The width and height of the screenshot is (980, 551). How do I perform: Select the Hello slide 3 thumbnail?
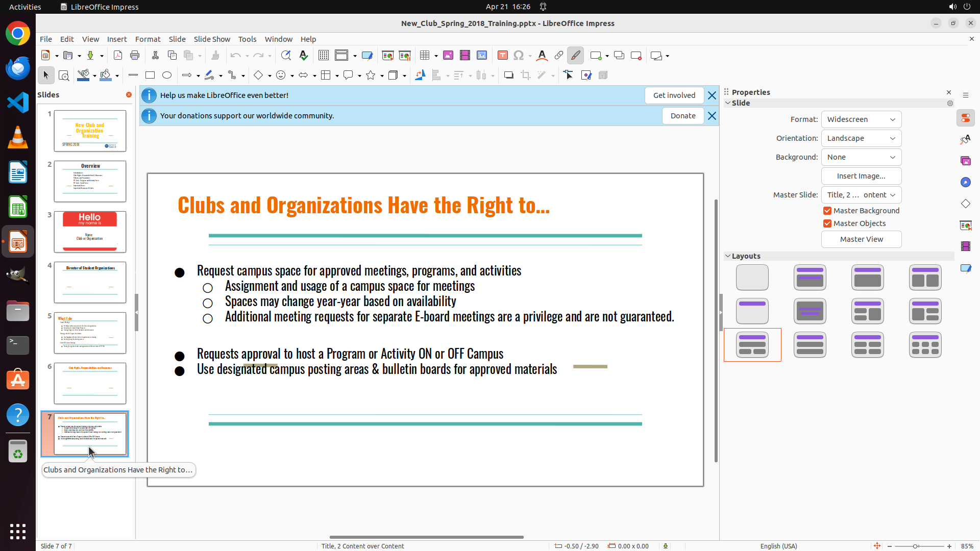point(90,232)
